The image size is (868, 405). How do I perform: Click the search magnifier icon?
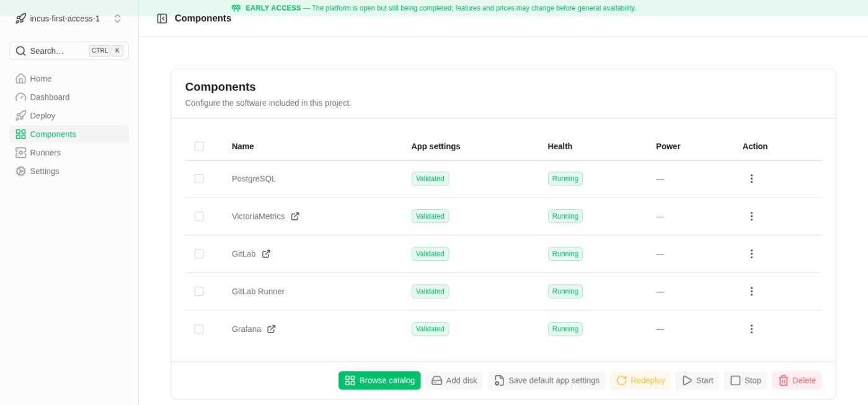(20, 51)
